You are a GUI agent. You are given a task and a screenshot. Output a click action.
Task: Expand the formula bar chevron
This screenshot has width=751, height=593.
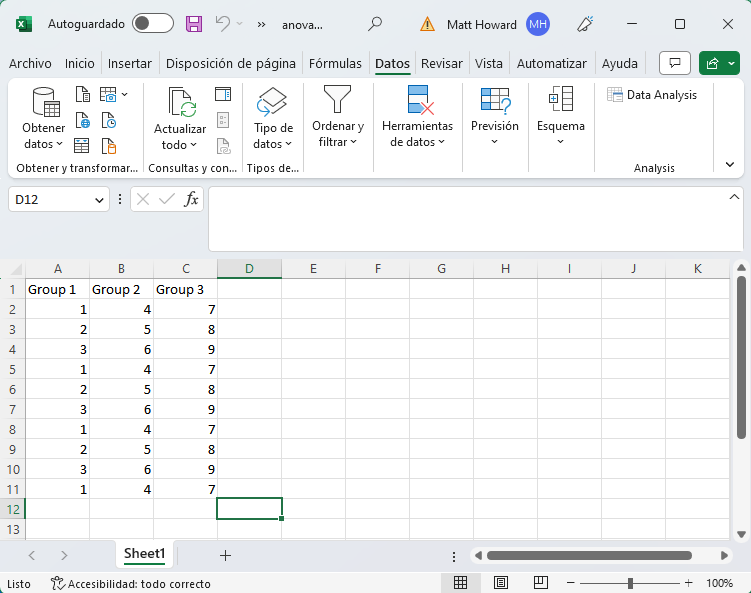(x=735, y=198)
